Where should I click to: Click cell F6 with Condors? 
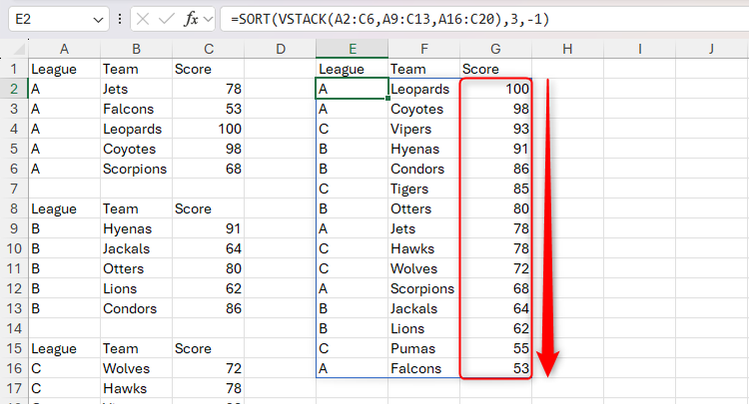click(424, 169)
